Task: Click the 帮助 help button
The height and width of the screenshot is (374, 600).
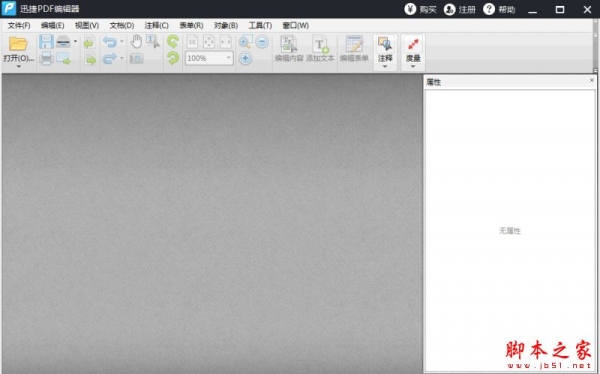Action: point(499,9)
